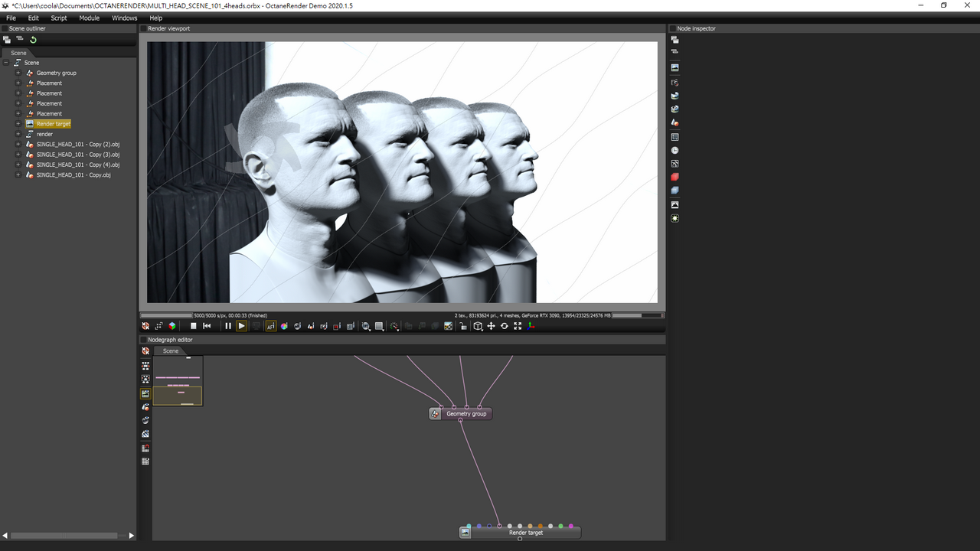
Task: Select the Scene tab in Scene outliner
Action: pyautogui.click(x=18, y=53)
